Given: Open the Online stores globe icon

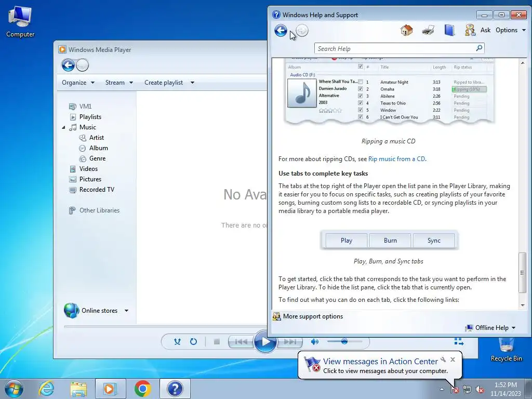Looking at the screenshot, I should coord(71,311).
